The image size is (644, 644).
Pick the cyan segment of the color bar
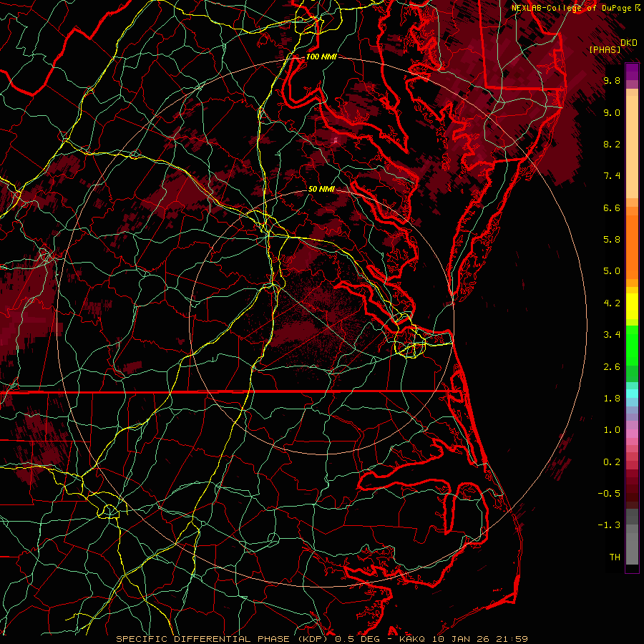point(632,394)
